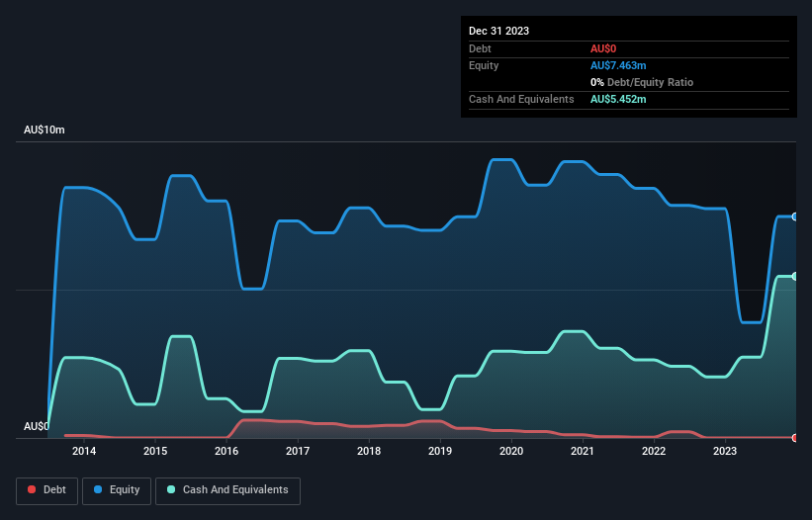This screenshot has width=812, height=520.
Task: Click the 2019 x-axis label
Action: click(x=440, y=451)
